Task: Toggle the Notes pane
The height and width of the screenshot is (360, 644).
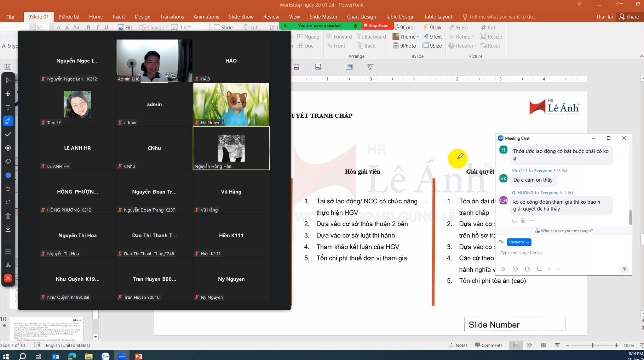Action: (458, 345)
